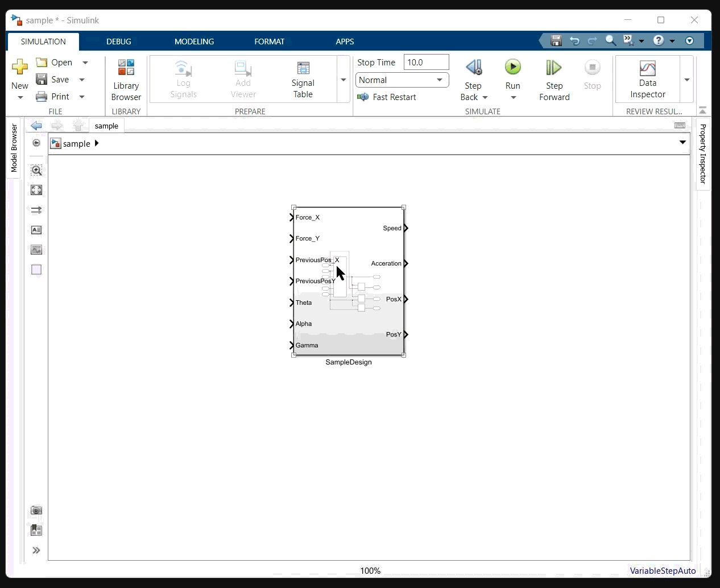Click the toolstrip minimize circle arrow icon

[x=690, y=41]
